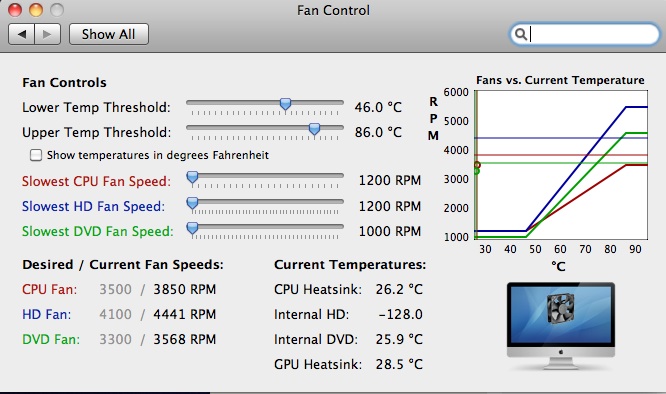This screenshot has width=666, height=394.
Task: Click the Lower Temp Threshold slider knob
Action: [285, 104]
